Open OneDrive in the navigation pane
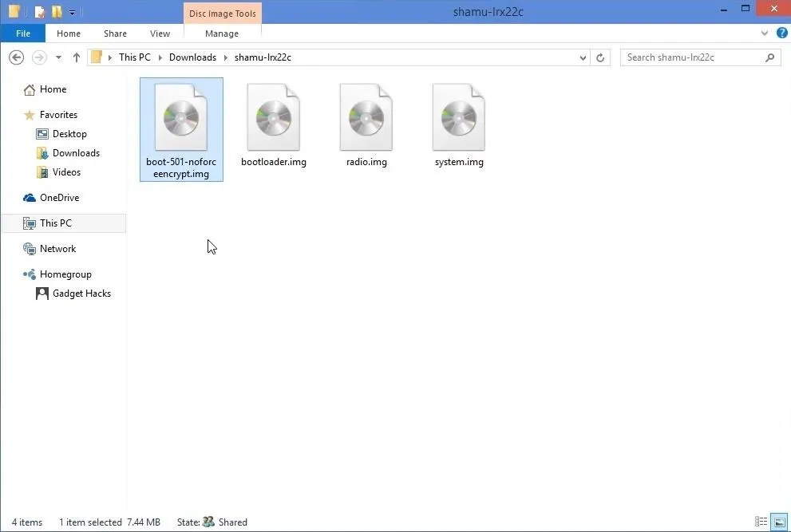The width and height of the screenshot is (791, 532). (60, 198)
